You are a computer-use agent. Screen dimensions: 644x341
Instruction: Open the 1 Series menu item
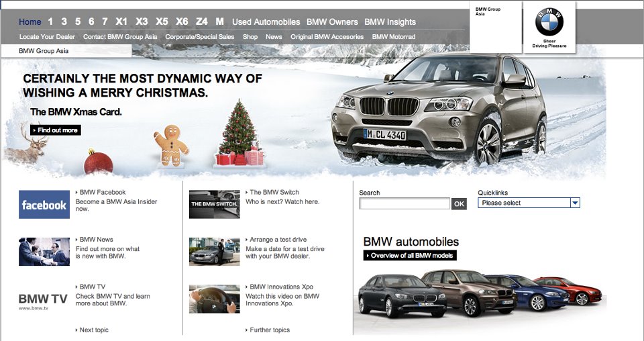pos(50,21)
